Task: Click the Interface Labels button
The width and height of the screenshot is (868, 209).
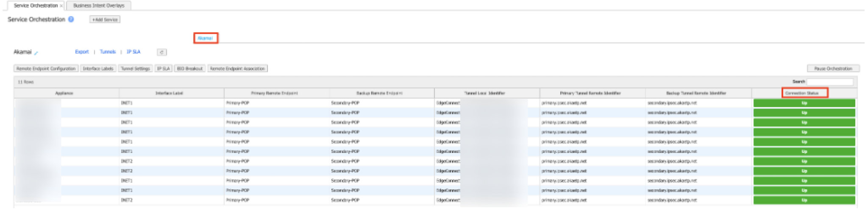Action: tap(98, 68)
